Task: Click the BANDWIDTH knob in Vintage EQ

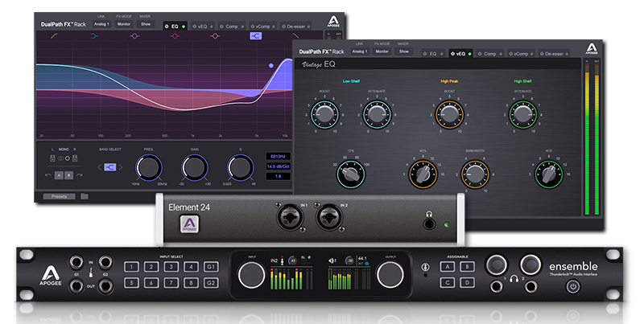Action: point(475,174)
